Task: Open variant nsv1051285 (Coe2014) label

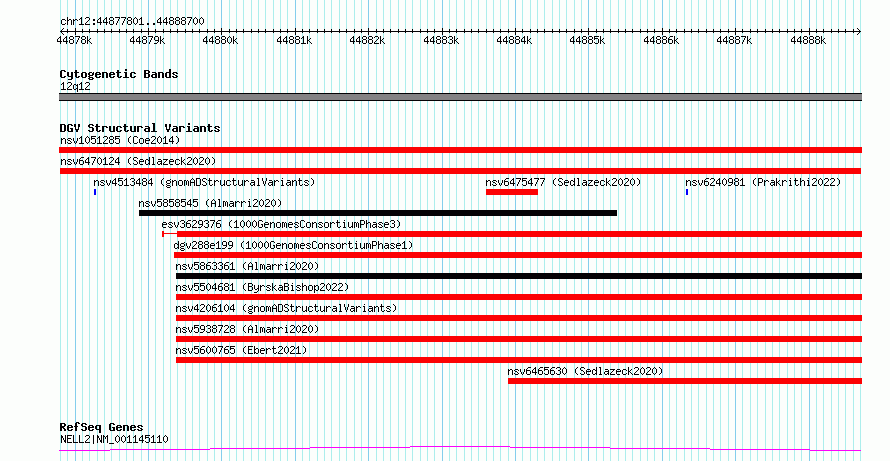Action: coord(120,140)
